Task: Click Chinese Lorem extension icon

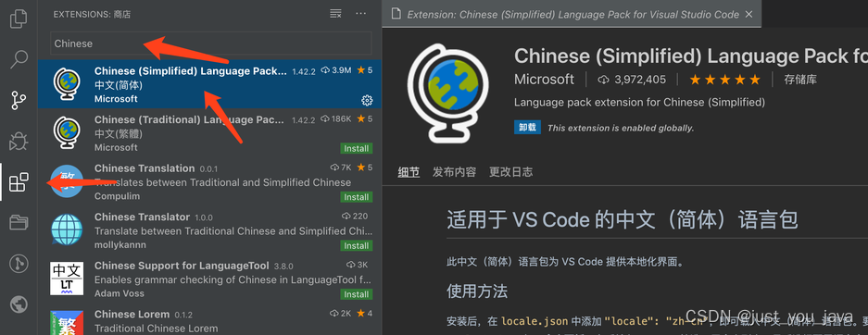Action: click(67, 322)
